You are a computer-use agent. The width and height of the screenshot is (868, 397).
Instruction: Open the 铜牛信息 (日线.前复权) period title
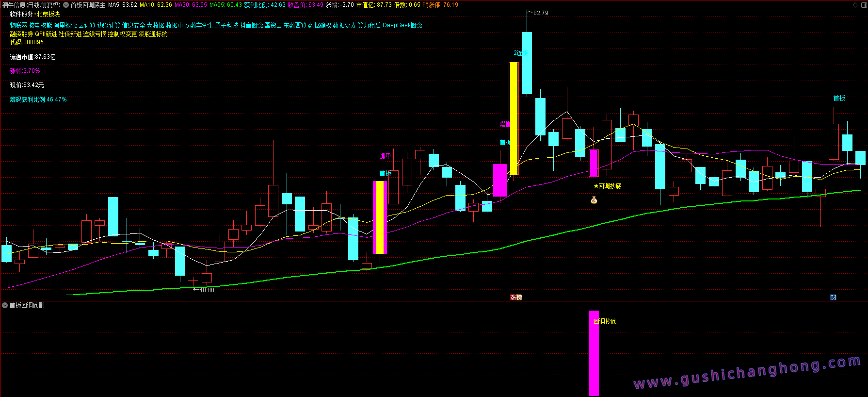coord(32,5)
